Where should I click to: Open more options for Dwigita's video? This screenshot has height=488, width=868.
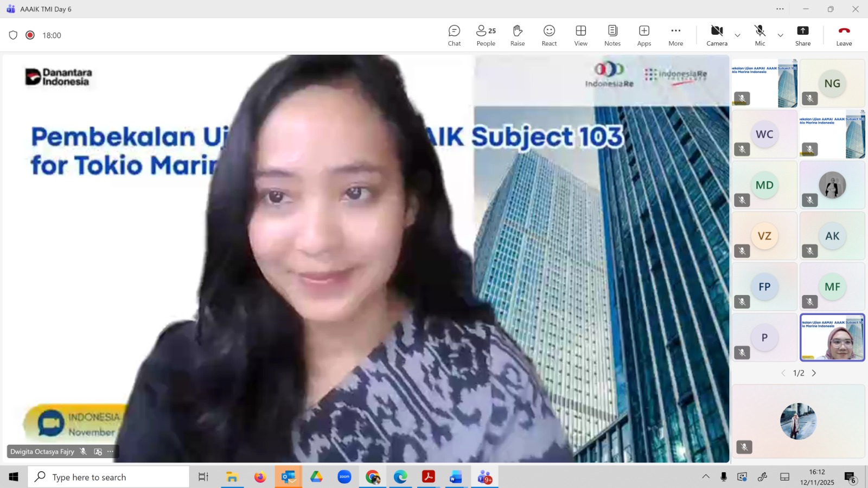(111, 452)
